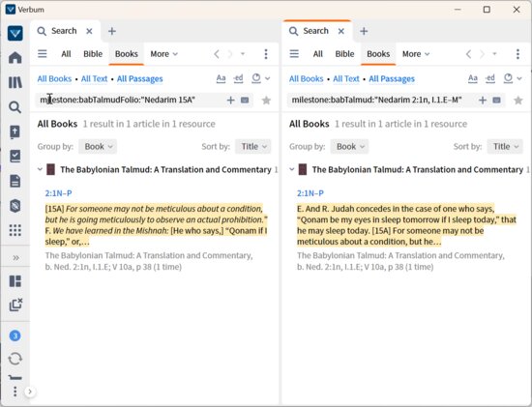Open left panel three-dot options menu
Image resolution: width=532 pixels, height=407 pixels.
coord(266,54)
